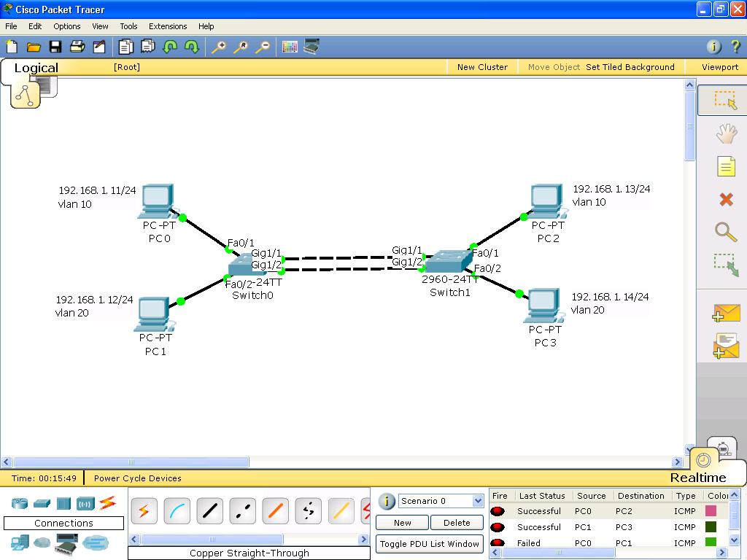This screenshot has height=560, width=747.
Task: Click the Redo green arrow icon
Action: 192,47
